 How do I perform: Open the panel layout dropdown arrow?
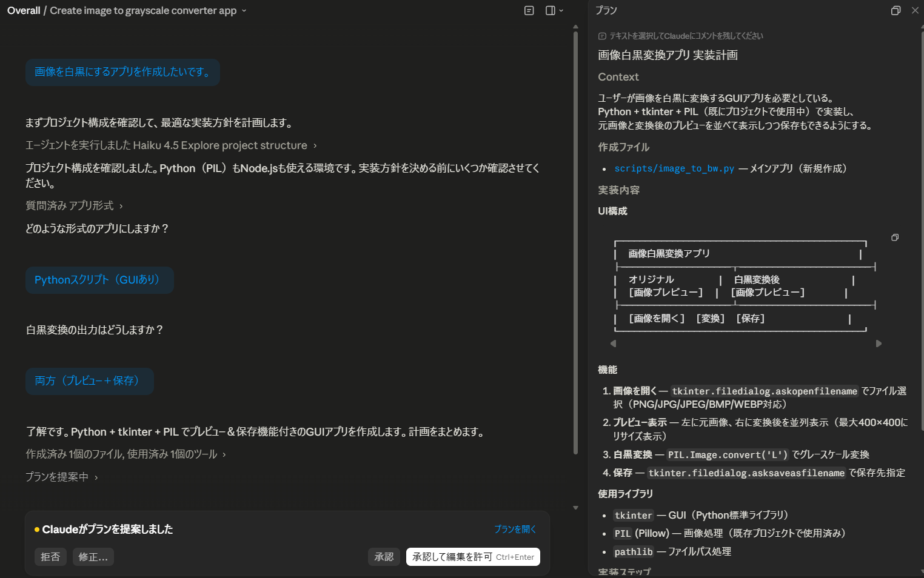[x=561, y=10]
